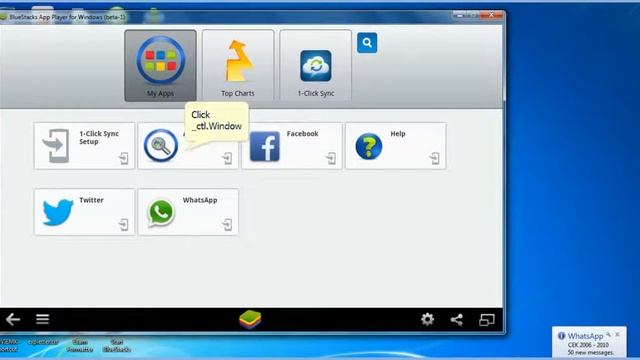This screenshot has height=360, width=640.
Task: Click the wrench icon in WhatsApp notification
Action: click(x=608, y=335)
